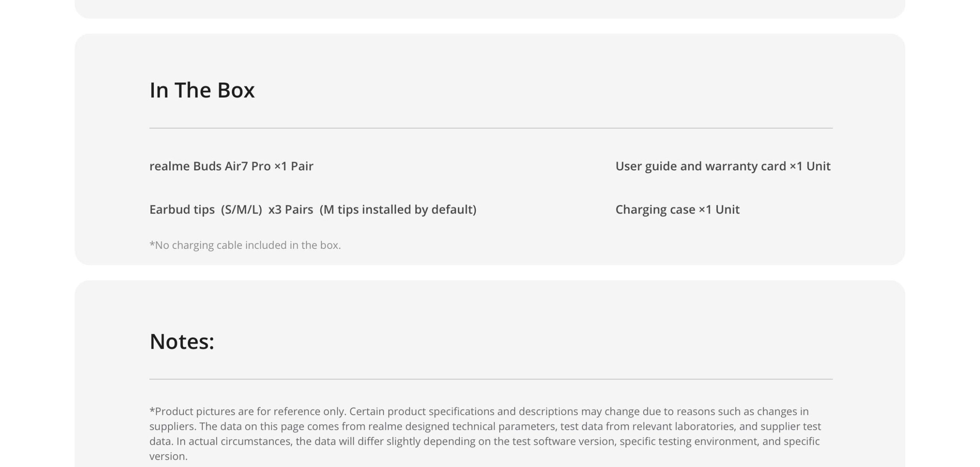Click realme designed technical parameters text
The image size is (980, 467).
click(463, 426)
